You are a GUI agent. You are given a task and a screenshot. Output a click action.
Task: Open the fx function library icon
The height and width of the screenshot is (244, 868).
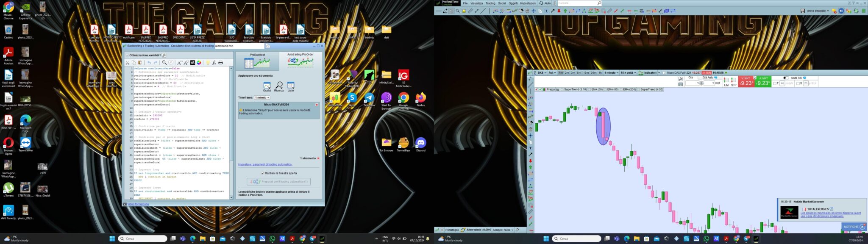point(214,63)
